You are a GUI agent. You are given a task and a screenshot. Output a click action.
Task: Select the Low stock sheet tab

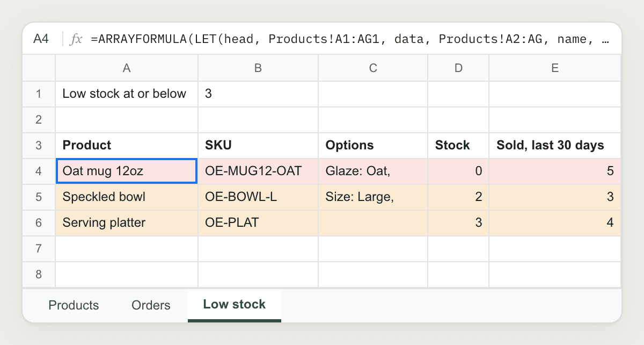(235, 305)
